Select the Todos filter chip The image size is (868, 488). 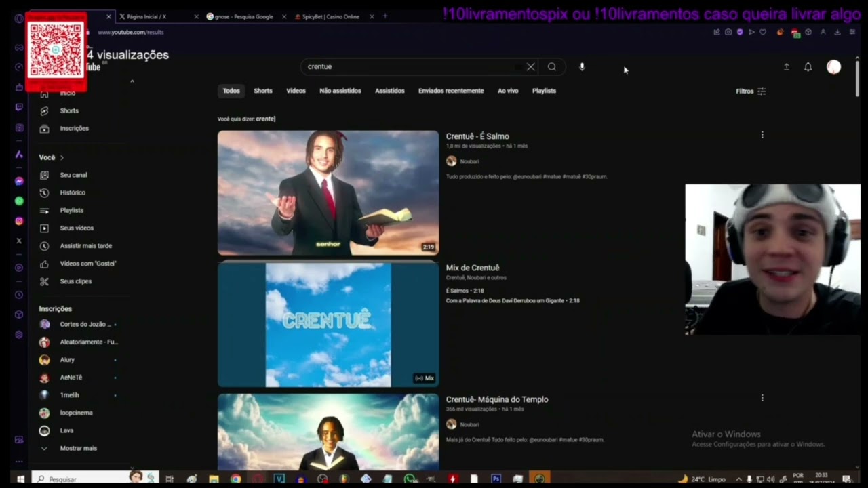[231, 91]
